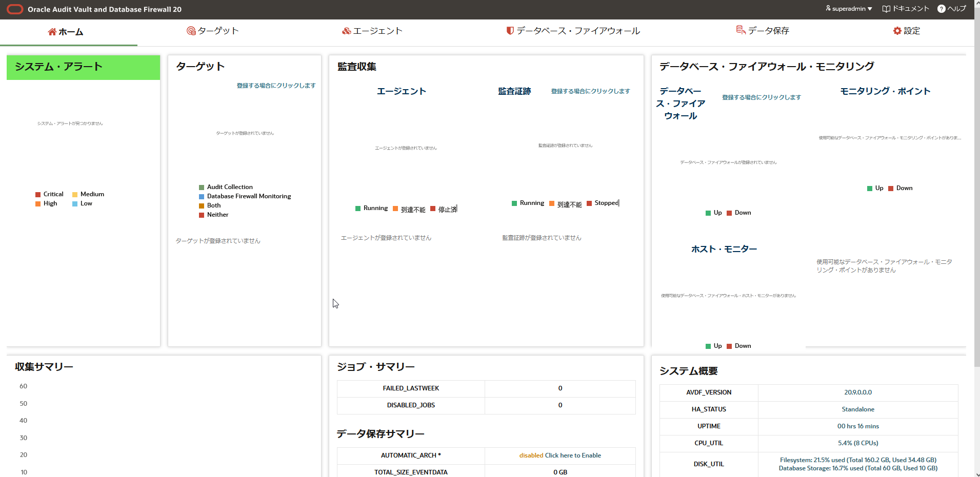Select the データベース・ファイアウォール tab
The width and height of the screenshot is (980, 477).
[x=573, y=31]
